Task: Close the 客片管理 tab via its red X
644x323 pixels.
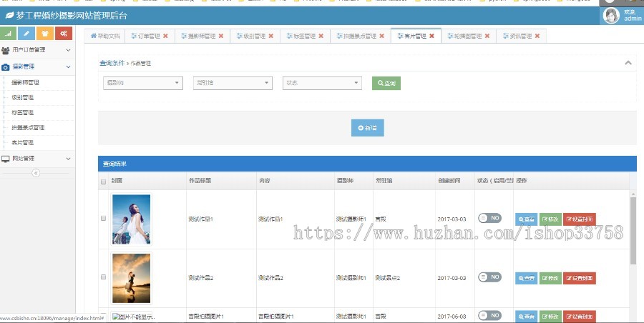Action: 431,36
